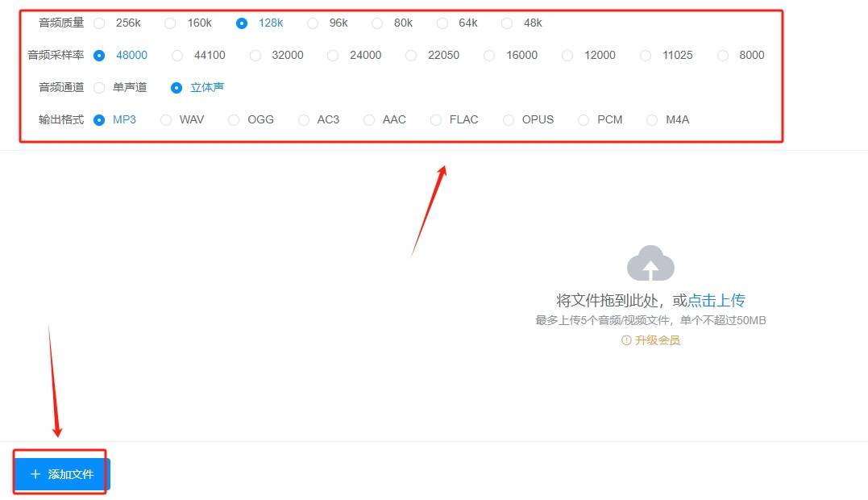This screenshot has height=500, width=868.
Task: Choose 24000 sample rate
Action: [333, 56]
